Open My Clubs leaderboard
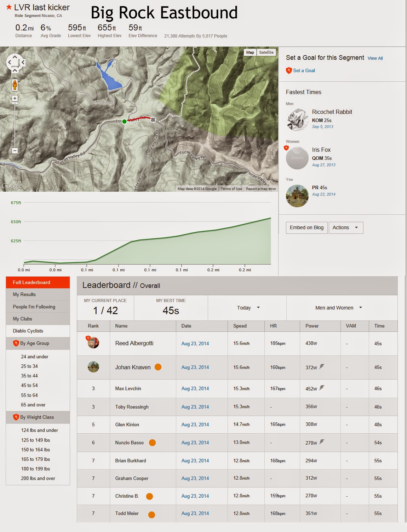This screenshot has width=407, height=532. [x=38, y=319]
